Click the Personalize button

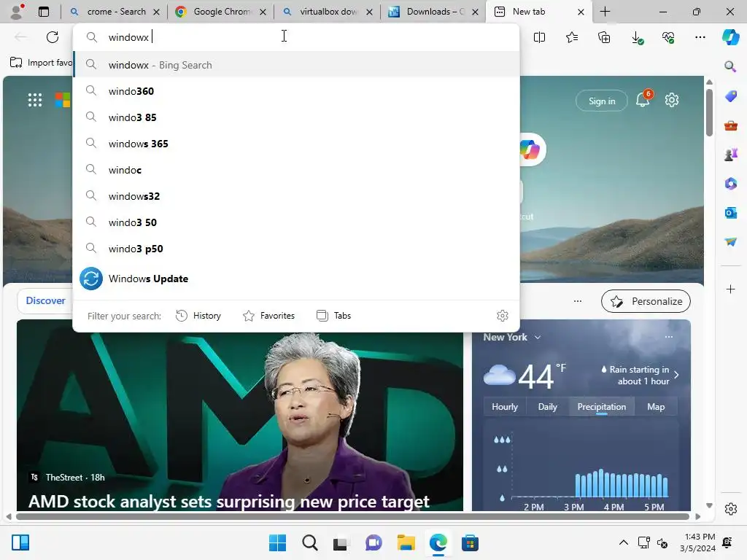pos(646,301)
